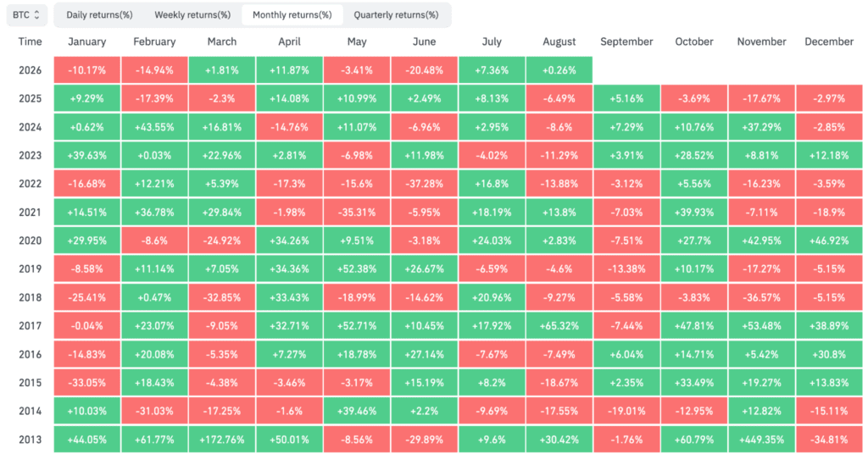This screenshot has width=868, height=454.
Task: Click the +65.32% August 2017 cell
Action: pyautogui.click(x=559, y=326)
